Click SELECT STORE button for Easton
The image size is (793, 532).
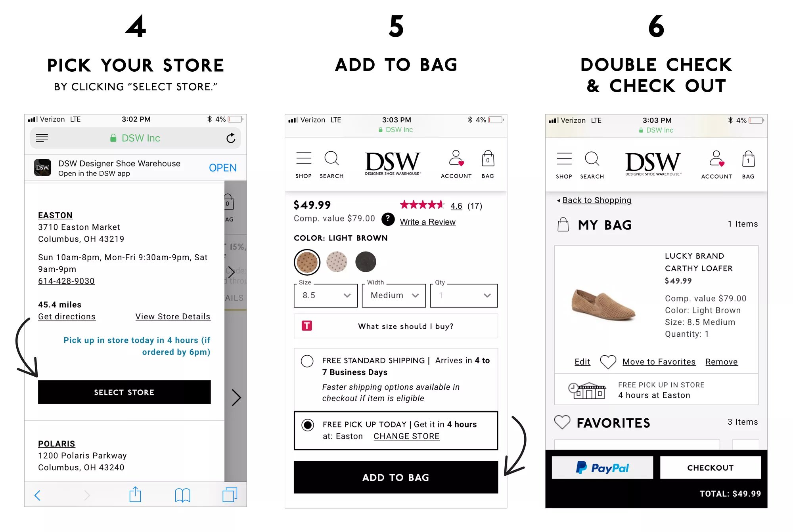124,392
